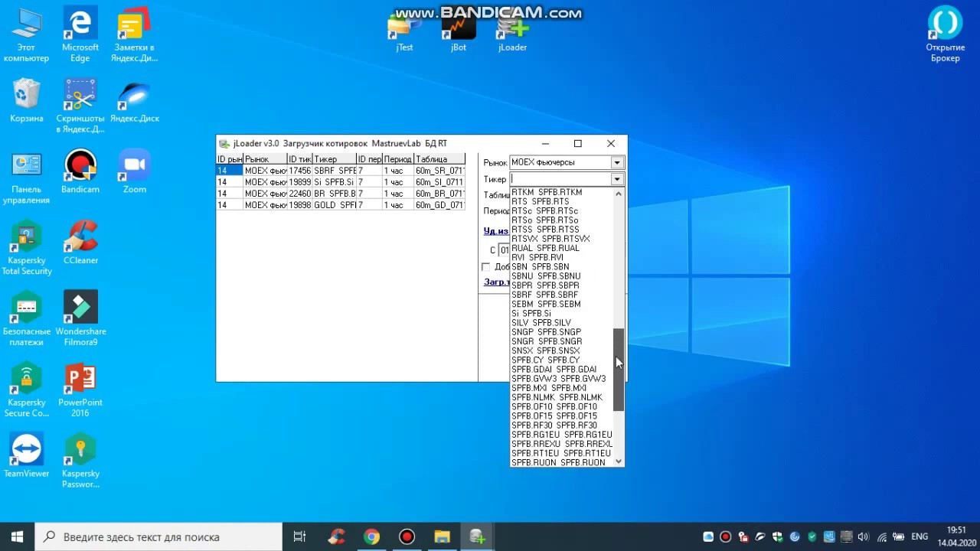This screenshot has width=980, height=551.
Task: Expand the Рынок market dropdown
Action: (616, 162)
